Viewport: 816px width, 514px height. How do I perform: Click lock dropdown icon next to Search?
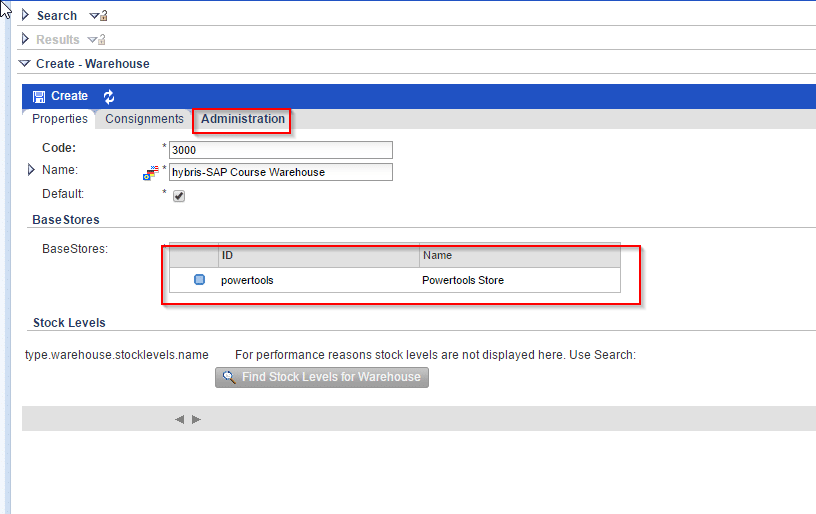pos(98,16)
